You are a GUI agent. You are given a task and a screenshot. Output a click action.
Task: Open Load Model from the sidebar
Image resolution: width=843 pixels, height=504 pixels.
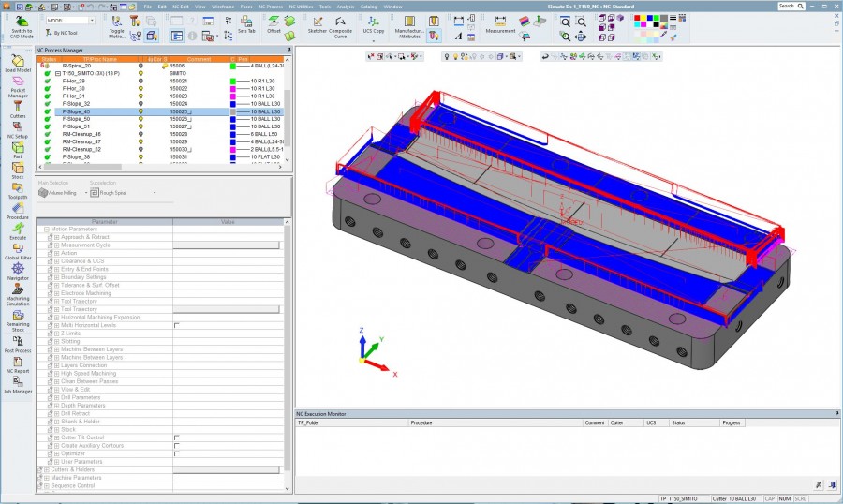(x=18, y=62)
